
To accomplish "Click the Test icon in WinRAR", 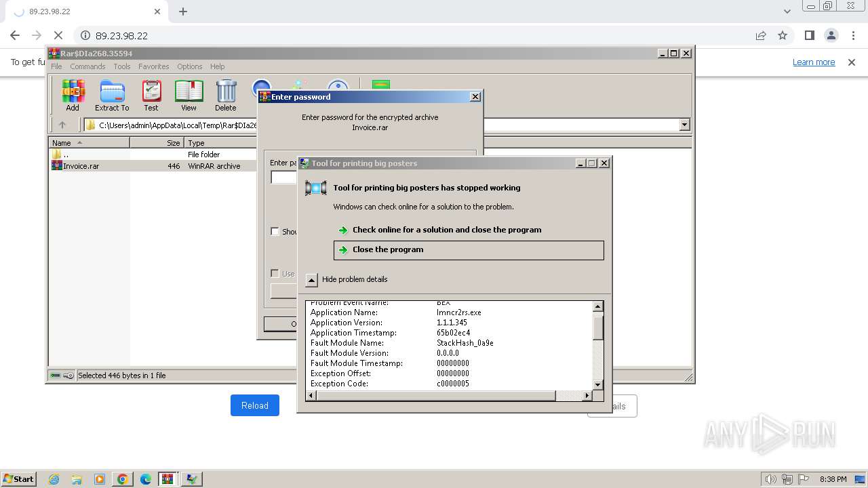I will click(x=151, y=96).
